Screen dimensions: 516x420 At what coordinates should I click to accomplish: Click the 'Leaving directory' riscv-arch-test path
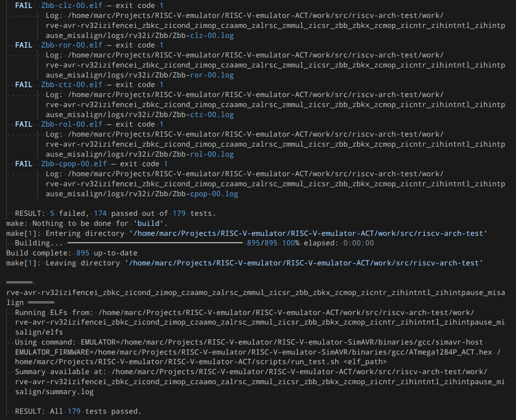coord(304,263)
